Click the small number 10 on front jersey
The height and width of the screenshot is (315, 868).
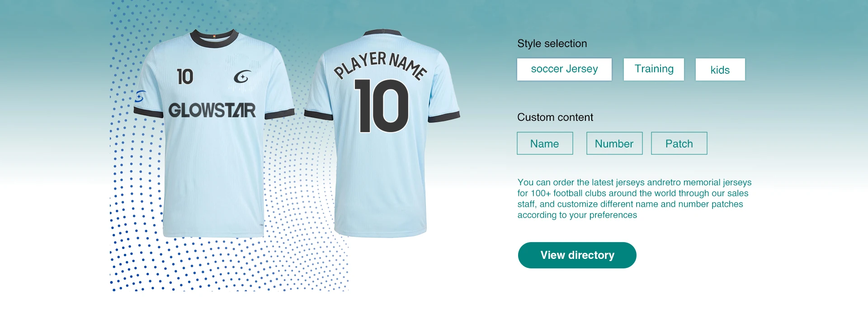click(185, 77)
